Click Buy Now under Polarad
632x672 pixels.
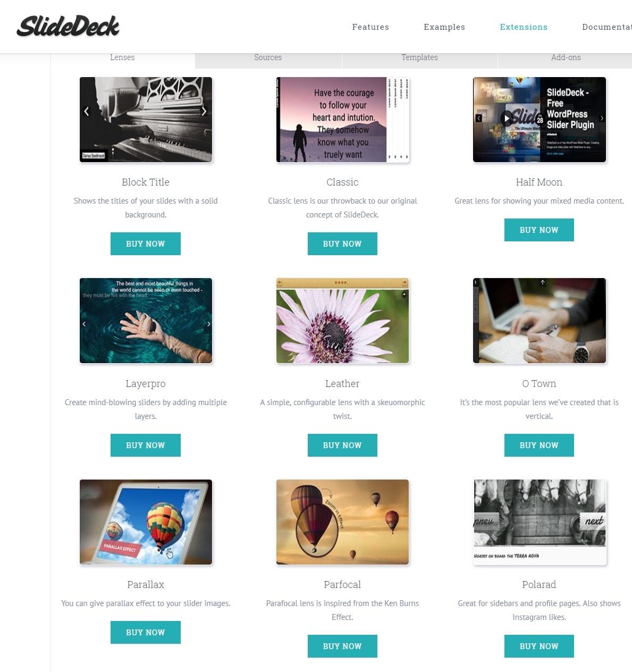click(539, 646)
